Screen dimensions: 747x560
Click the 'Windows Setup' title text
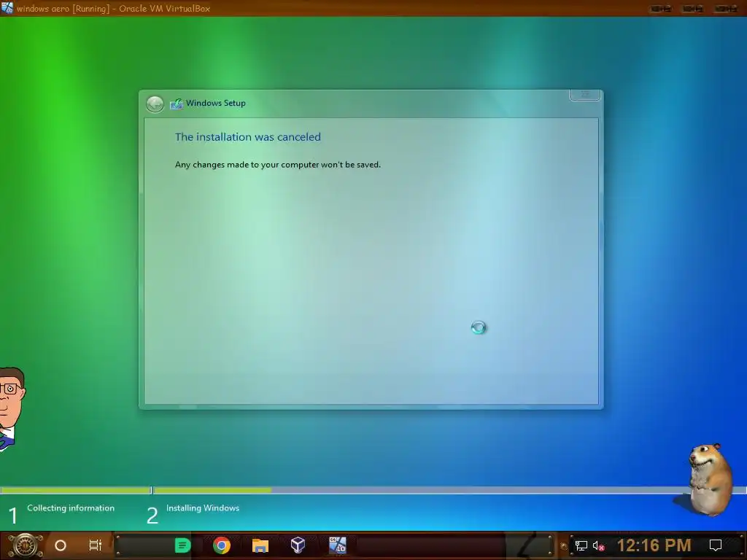[216, 103]
